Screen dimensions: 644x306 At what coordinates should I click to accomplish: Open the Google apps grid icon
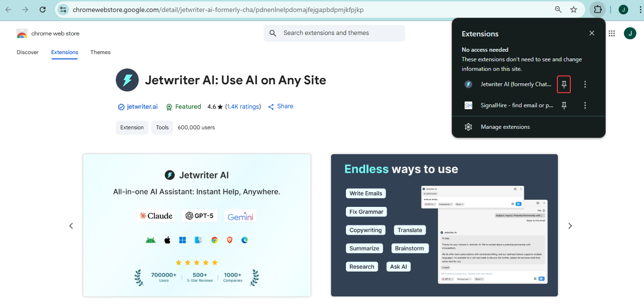(611, 33)
